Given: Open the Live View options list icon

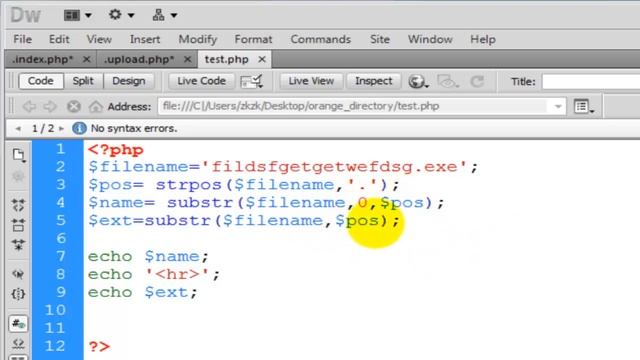Looking at the screenshot, I should coord(584,107).
